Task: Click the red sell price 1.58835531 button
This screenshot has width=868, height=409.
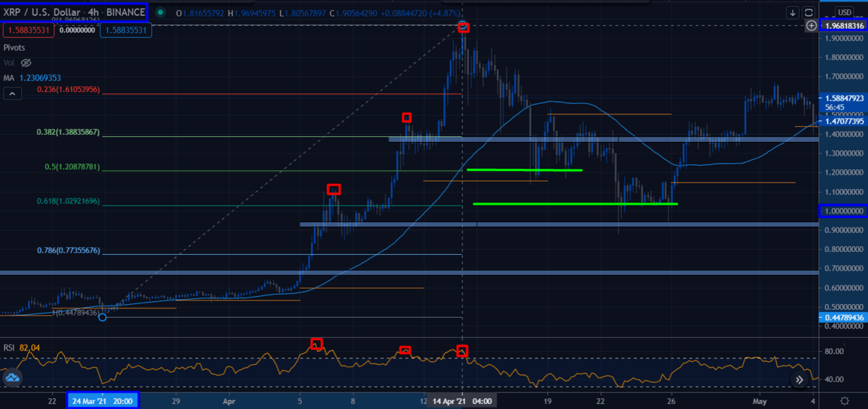Action: tap(27, 30)
